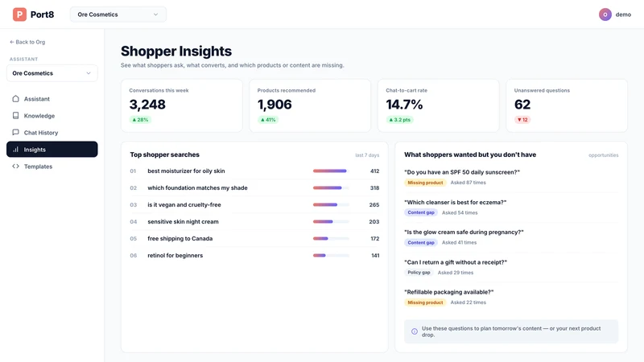Click the Port8 logo icon
The image size is (644, 362).
(x=19, y=14)
